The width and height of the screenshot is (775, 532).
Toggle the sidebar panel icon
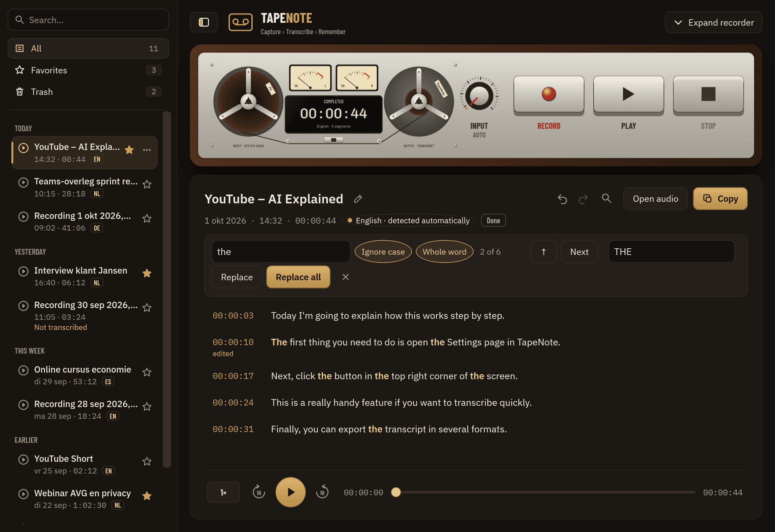(204, 22)
